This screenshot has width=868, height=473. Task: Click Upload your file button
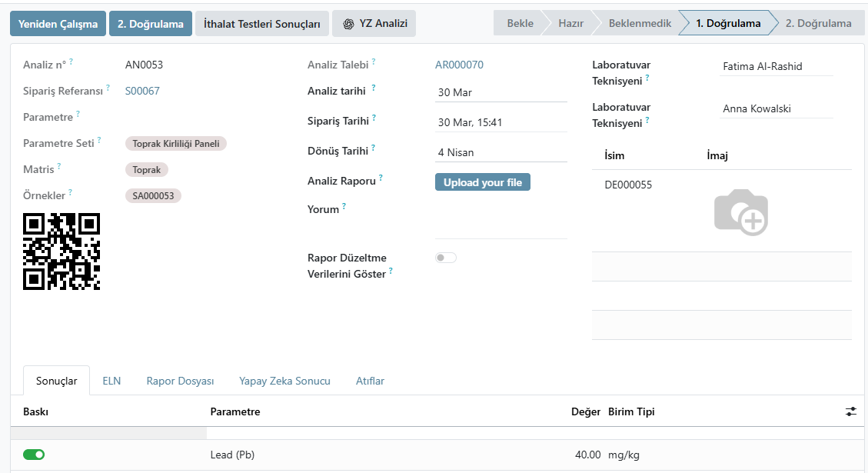coord(483,182)
